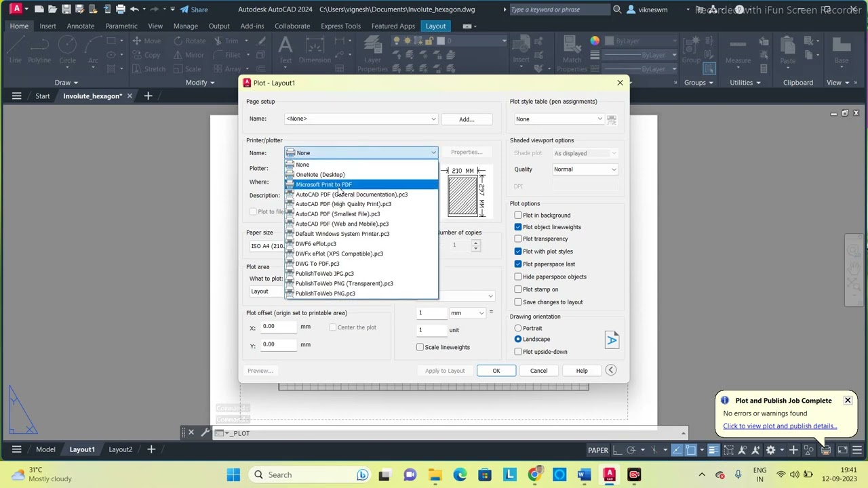Select Portrait drawing orientation
This screenshot has width=868, height=488.
[518, 328]
